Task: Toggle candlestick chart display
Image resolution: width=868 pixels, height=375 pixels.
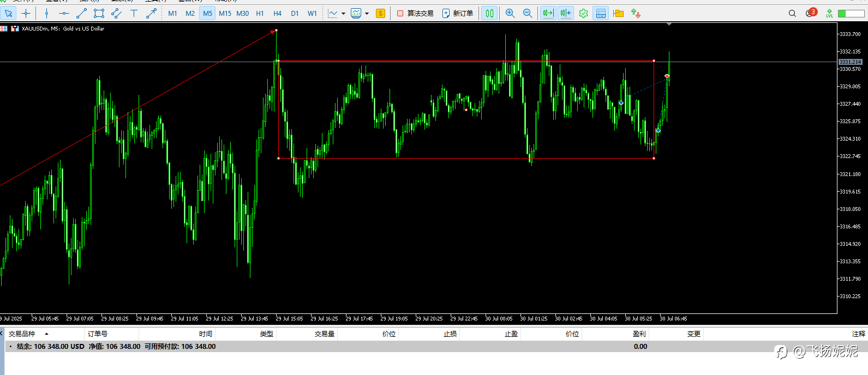Action: click(x=489, y=13)
